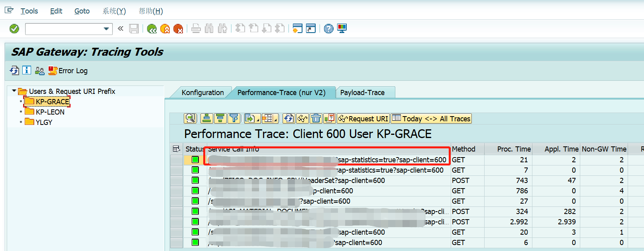
Task: Collapse the Users & Request URI Prefix node
Action: click(14, 91)
